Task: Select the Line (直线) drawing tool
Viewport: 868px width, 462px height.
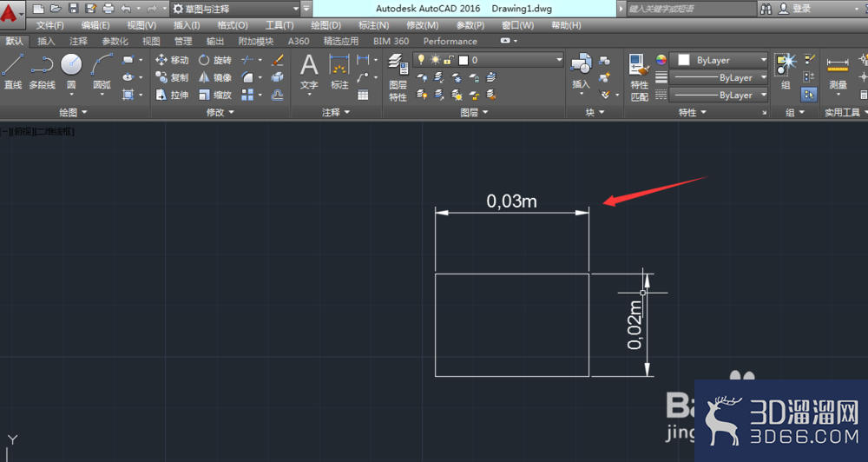Action: (x=13, y=71)
